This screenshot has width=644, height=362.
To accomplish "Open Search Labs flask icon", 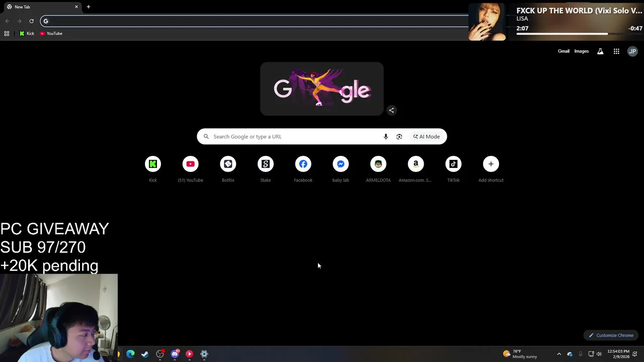I will point(600,51).
